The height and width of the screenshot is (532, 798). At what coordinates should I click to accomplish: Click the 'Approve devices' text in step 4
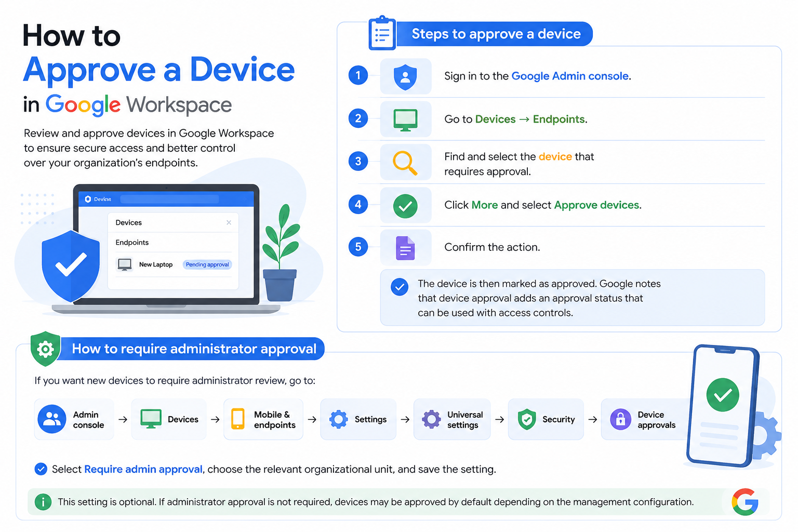(x=597, y=205)
